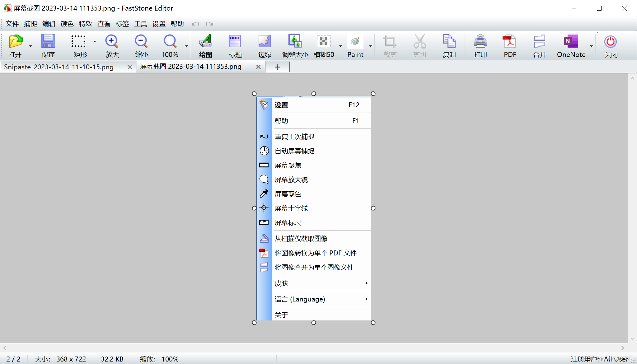
Task: Click the Undo arrow button
Action: [195, 24]
